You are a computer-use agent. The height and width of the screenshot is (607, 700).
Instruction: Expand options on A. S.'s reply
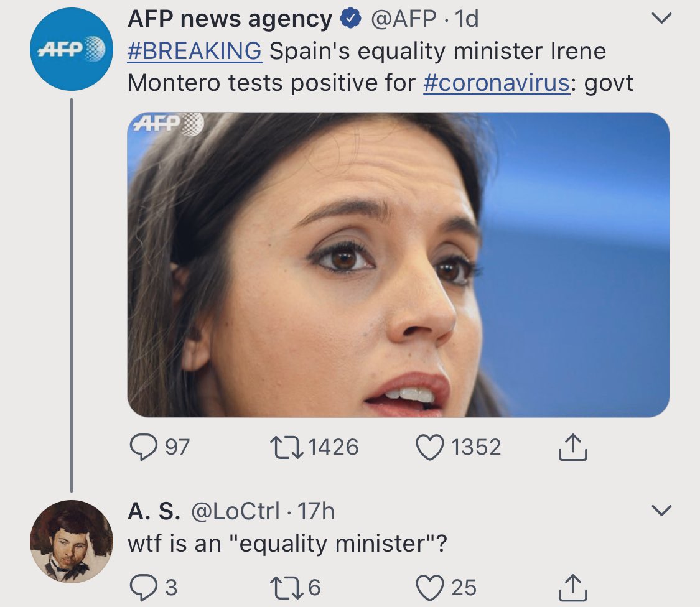point(661,510)
